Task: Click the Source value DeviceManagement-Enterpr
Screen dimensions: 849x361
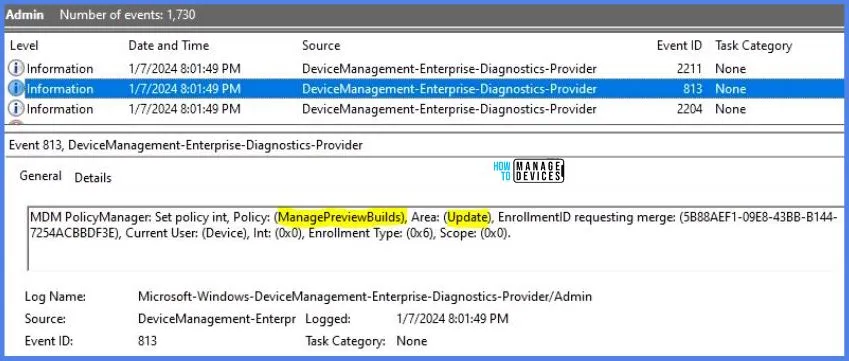Action: 217,318
